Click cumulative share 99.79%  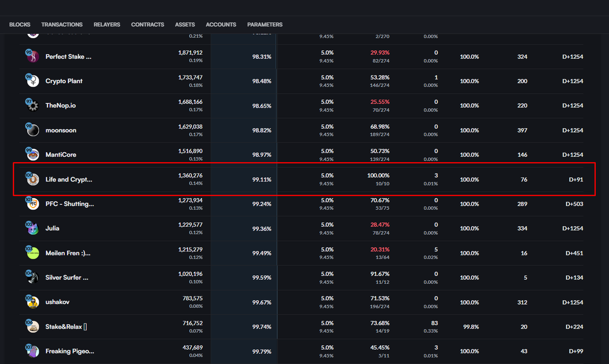click(x=261, y=351)
